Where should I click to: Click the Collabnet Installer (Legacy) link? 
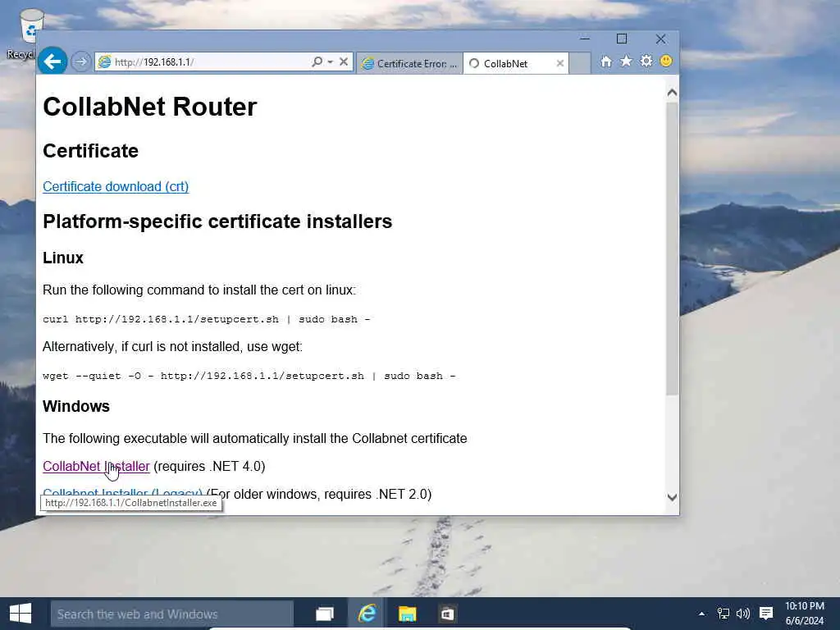click(123, 493)
